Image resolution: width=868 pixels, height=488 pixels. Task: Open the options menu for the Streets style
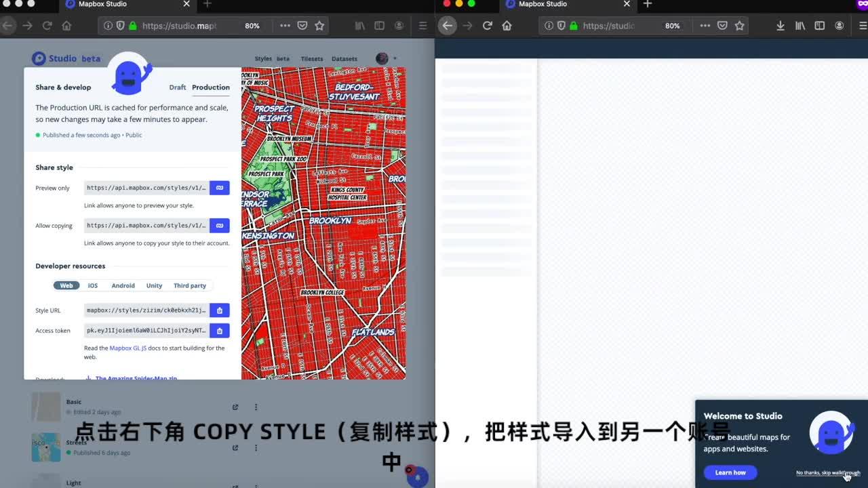point(256,448)
